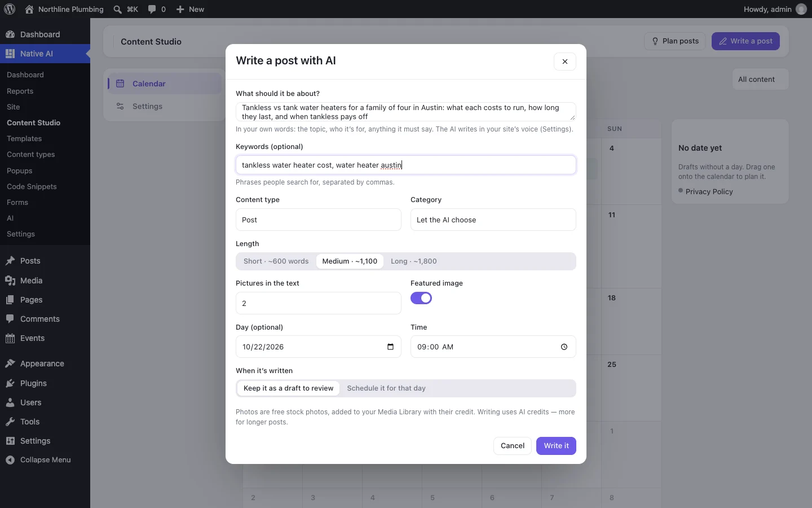Click the Media icon in sidebar
This screenshot has height=508, width=812.
click(10, 281)
